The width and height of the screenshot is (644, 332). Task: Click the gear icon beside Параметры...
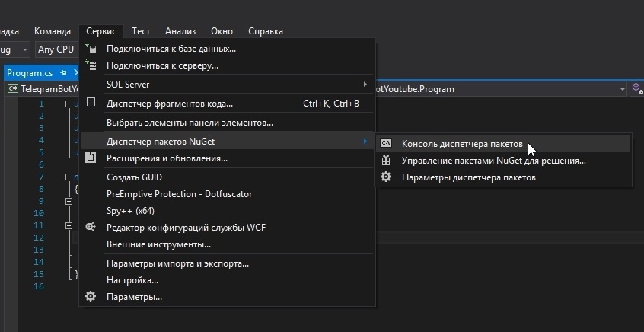pyautogui.click(x=91, y=296)
